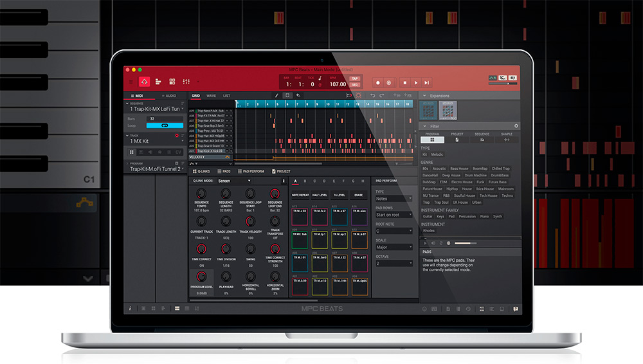This screenshot has height=364, width=643.
Task: Select the PROJECT filter file icon
Action: pos(457,140)
